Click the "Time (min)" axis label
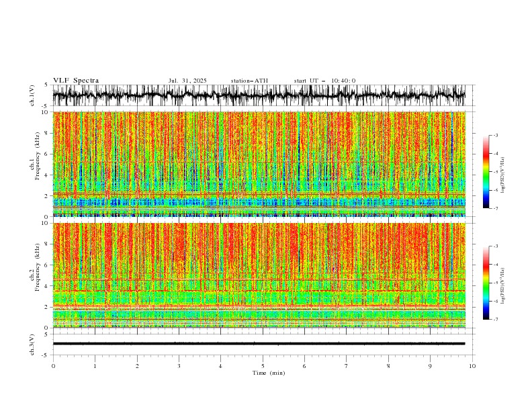The width and height of the screenshot is (532, 411). pos(269,373)
